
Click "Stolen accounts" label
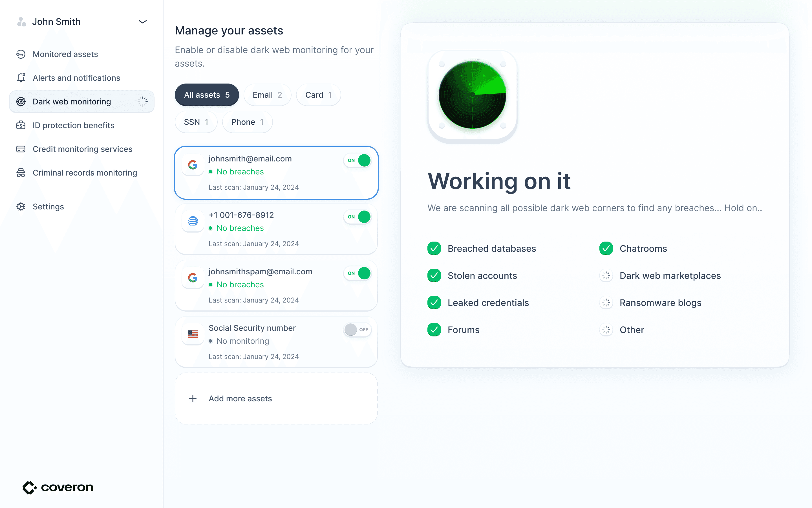[x=482, y=275]
